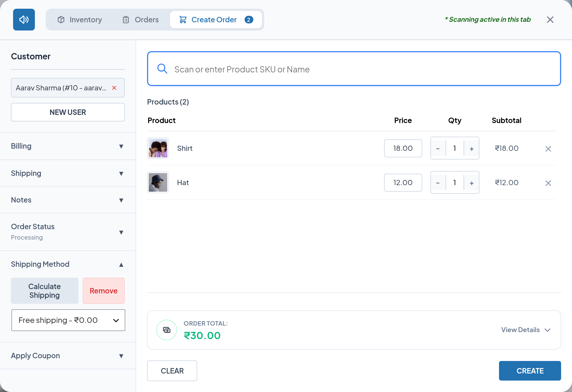The width and height of the screenshot is (572, 392).
Task: Click the CREATE order button
Action: click(530, 371)
